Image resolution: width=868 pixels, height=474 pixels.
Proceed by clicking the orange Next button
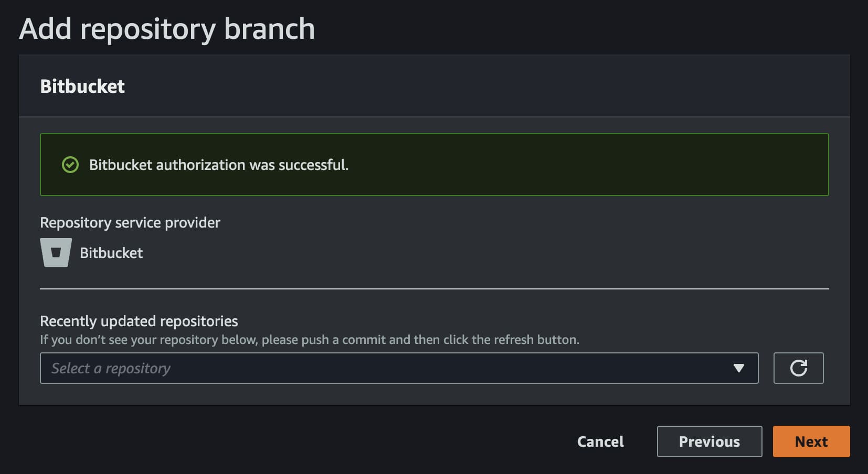(x=811, y=441)
